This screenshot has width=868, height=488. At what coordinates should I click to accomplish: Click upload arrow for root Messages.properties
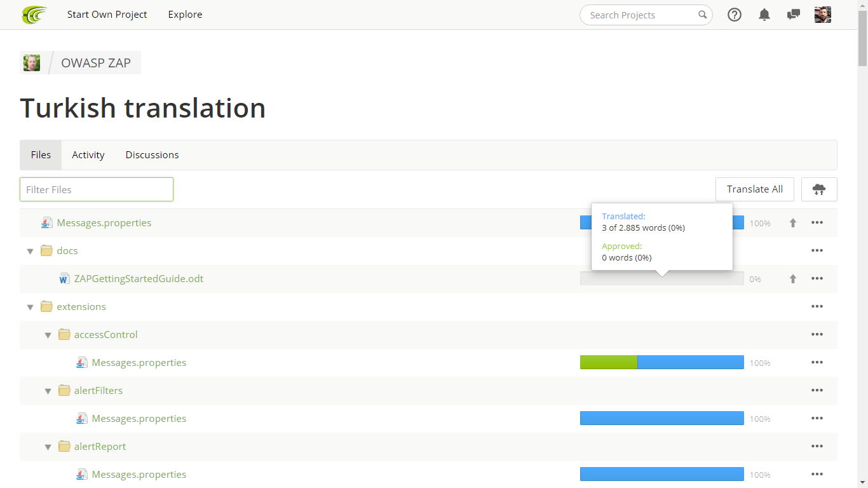point(793,223)
